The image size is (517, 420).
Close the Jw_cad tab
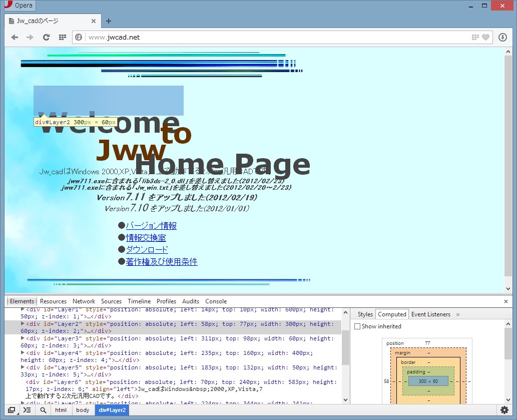pos(94,21)
